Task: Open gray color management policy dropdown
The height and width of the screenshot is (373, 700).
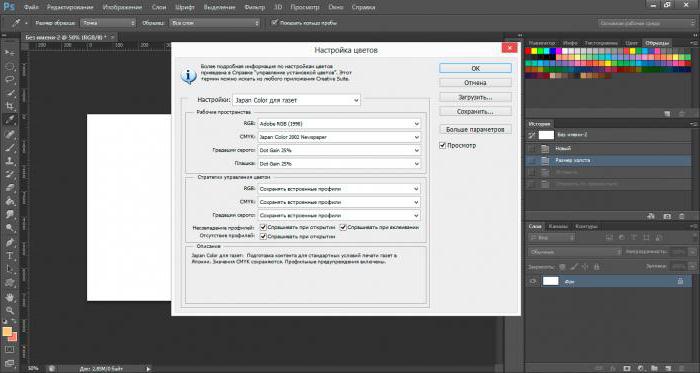Action: click(x=339, y=216)
